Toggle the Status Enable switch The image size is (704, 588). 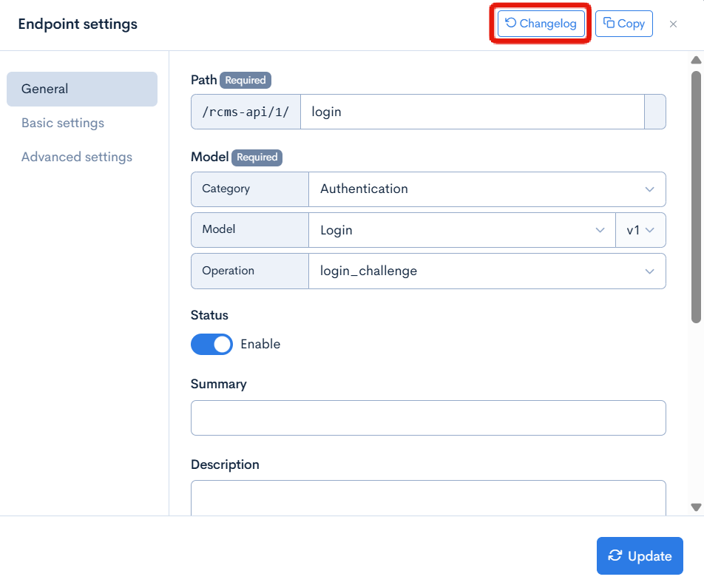click(x=211, y=344)
